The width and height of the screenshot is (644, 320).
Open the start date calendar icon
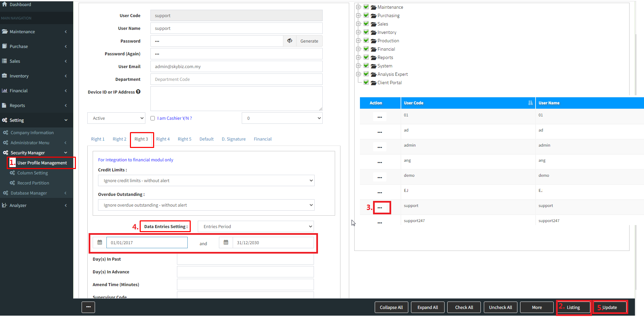tap(100, 243)
